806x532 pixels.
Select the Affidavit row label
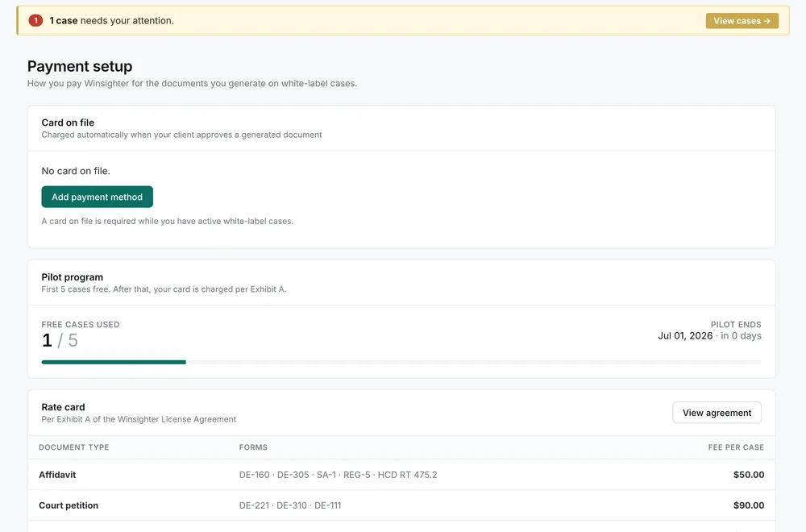pyautogui.click(x=57, y=475)
